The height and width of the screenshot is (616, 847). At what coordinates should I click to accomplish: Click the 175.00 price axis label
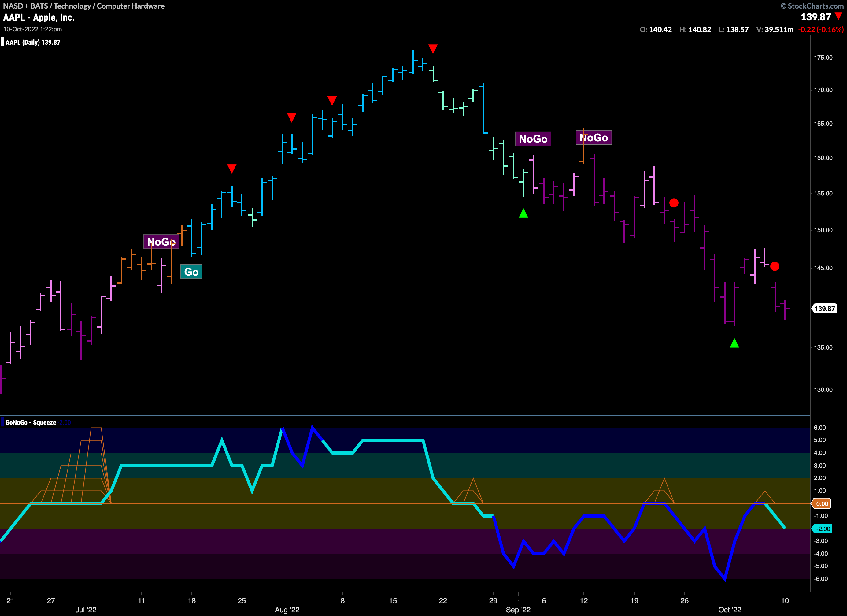point(823,58)
